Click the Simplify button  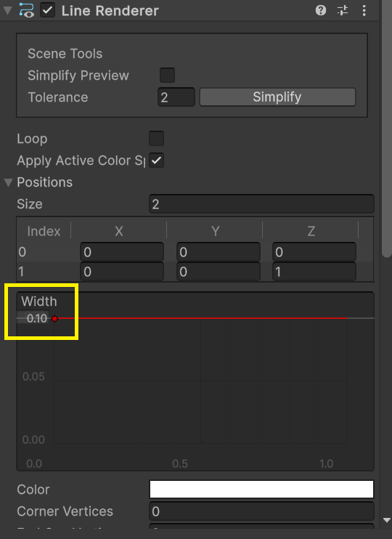point(277,97)
